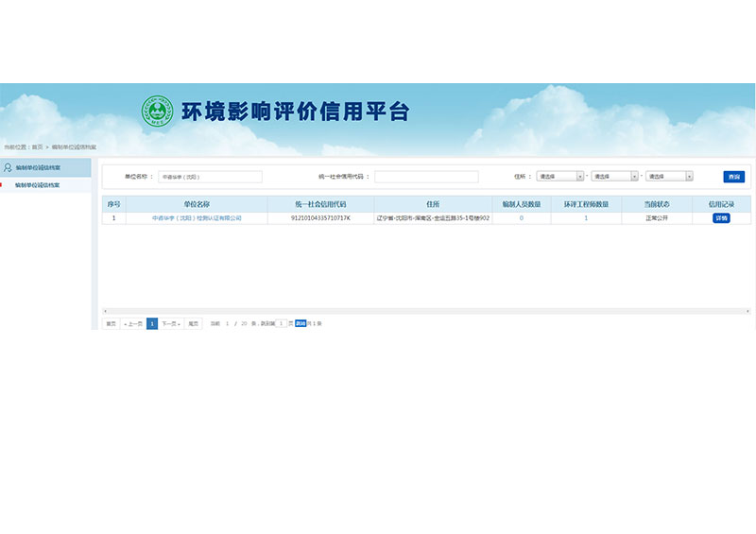Open the second 住所 city dropdown
This screenshot has height=534, width=756.
615,176
